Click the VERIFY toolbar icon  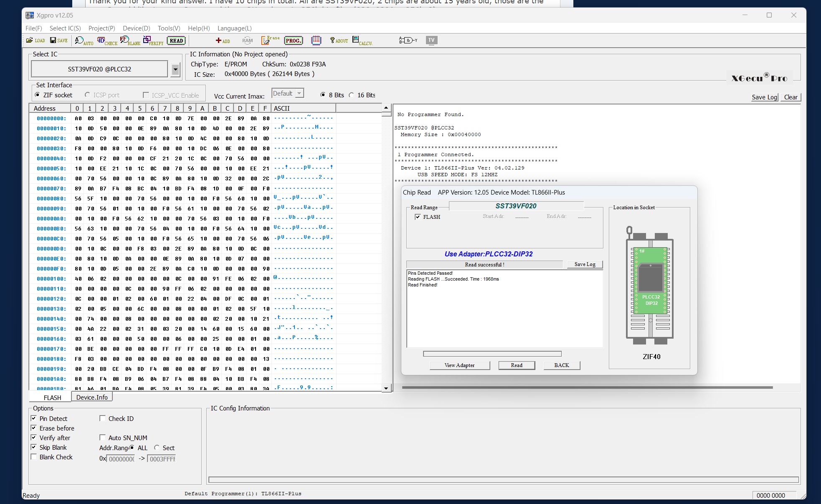coord(152,41)
